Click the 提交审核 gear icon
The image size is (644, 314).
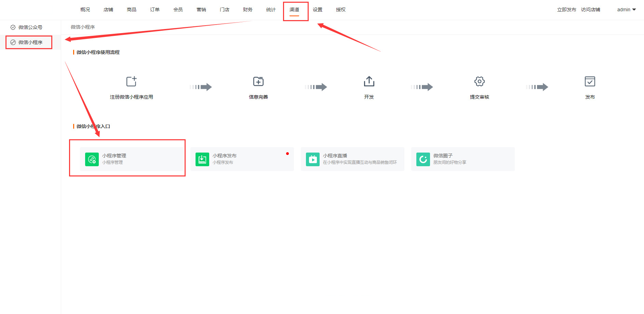pyautogui.click(x=480, y=81)
